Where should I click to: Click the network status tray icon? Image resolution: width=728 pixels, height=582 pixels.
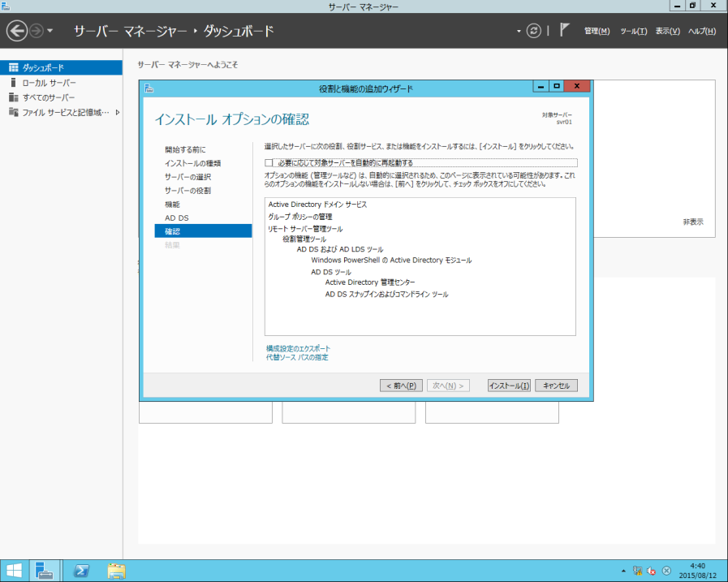(x=637, y=571)
